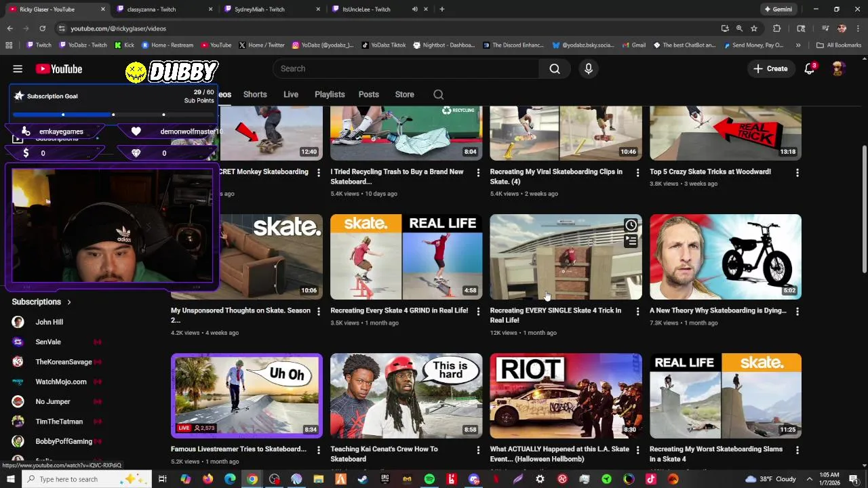The height and width of the screenshot is (488, 868).
Task: Open the Chrome three-dot menu
Action: pos(858,28)
